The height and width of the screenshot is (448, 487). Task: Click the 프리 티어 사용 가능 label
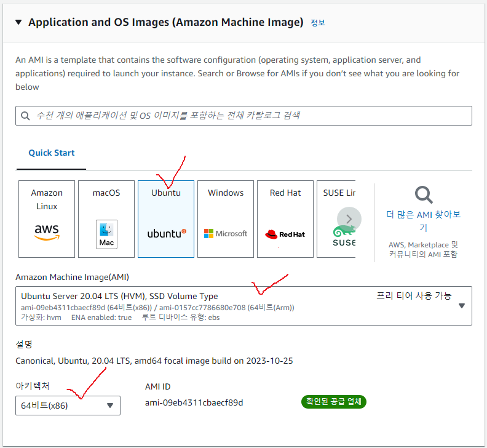click(414, 295)
